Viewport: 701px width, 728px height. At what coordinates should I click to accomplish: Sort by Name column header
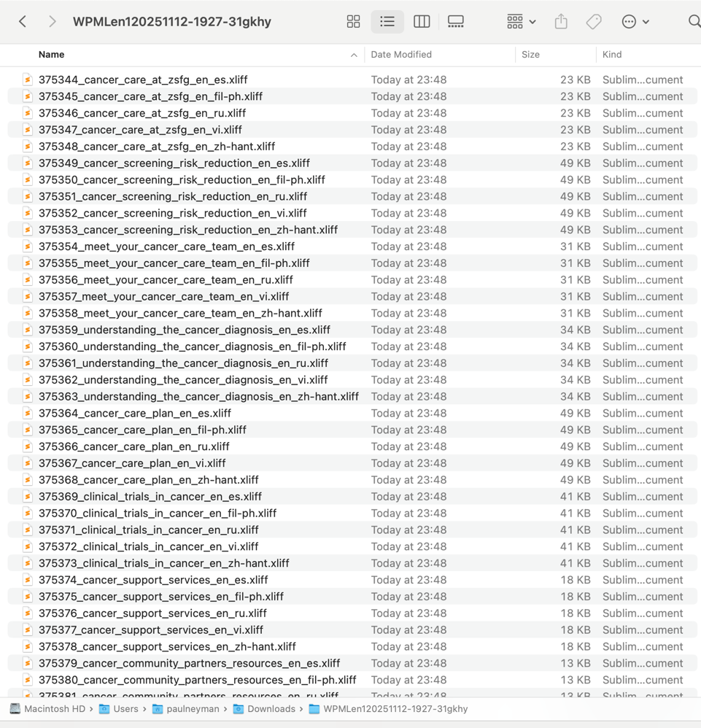pos(51,54)
